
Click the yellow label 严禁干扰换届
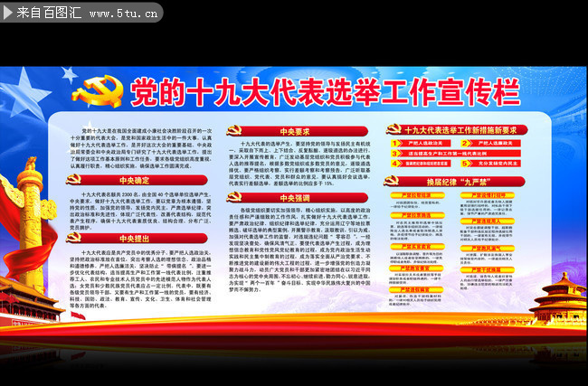tap(488, 269)
